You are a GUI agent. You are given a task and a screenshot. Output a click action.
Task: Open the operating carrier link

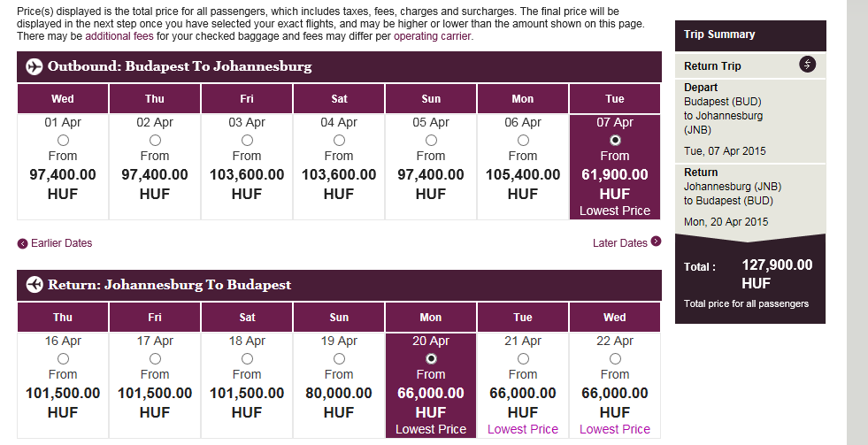[x=433, y=36]
